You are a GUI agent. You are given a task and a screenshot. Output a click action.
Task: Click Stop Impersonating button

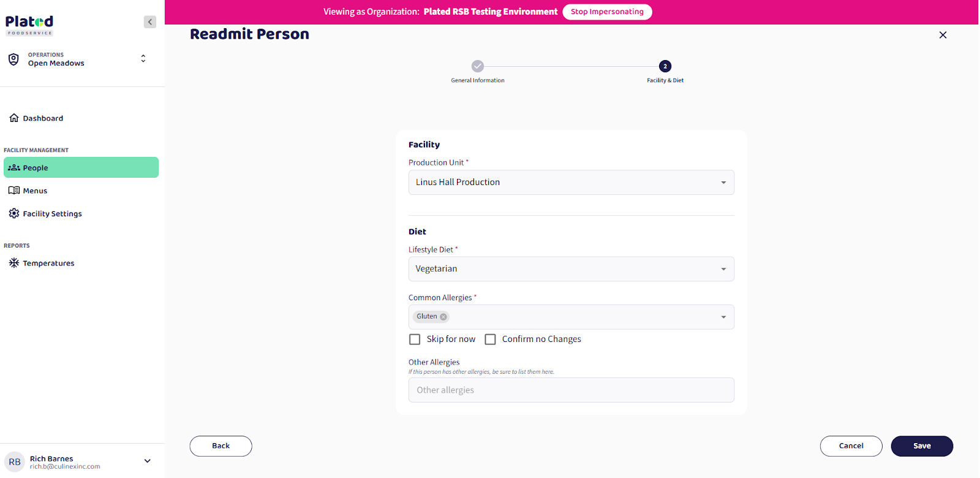[606, 12]
